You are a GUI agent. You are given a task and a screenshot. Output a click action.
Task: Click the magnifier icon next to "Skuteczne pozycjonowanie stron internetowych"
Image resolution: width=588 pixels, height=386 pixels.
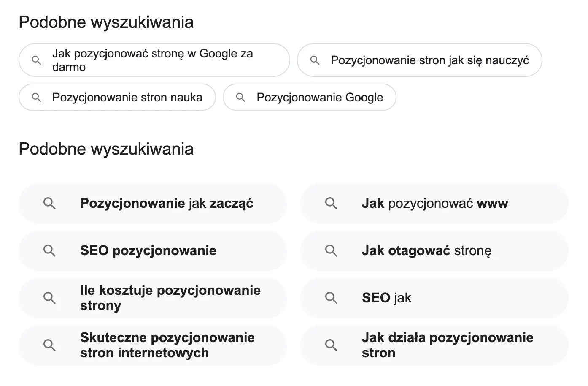pyautogui.click(x=49, y=345)
